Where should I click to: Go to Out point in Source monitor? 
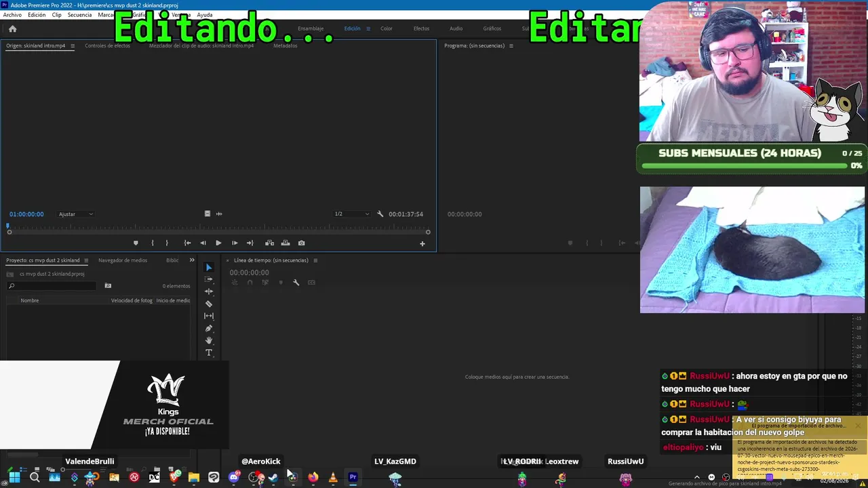(x=250, y=243)
